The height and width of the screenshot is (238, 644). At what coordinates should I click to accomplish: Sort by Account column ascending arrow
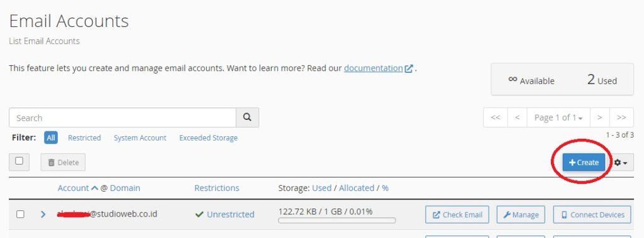(x=94, y=188)
